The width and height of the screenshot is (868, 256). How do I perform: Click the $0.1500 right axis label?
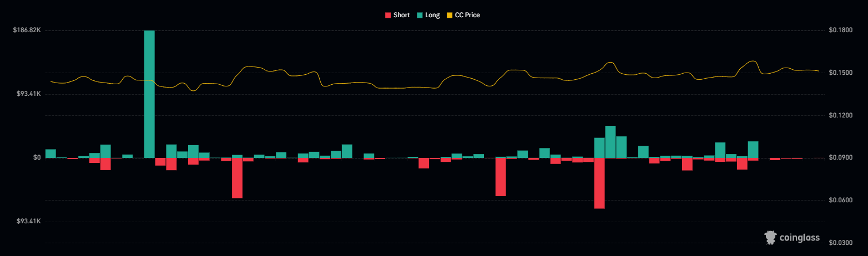(x=840, y=73)
